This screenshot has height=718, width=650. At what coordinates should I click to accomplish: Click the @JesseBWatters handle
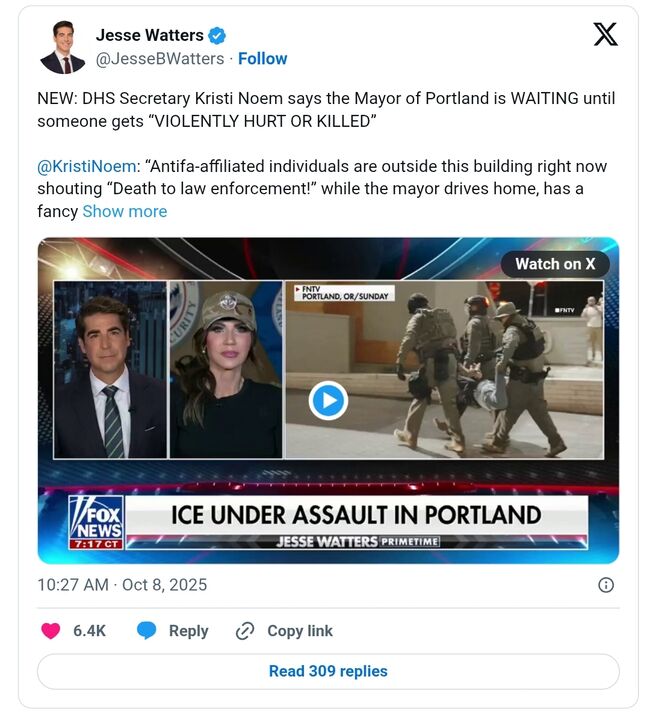[160, 59]
